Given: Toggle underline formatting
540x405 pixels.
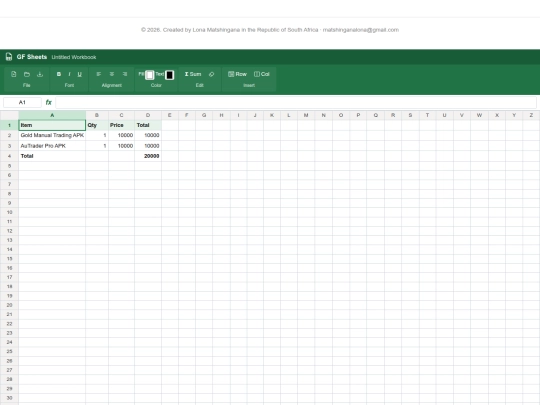Looking at the screenshot, I should pyautogui.click(x=80, y=74).
